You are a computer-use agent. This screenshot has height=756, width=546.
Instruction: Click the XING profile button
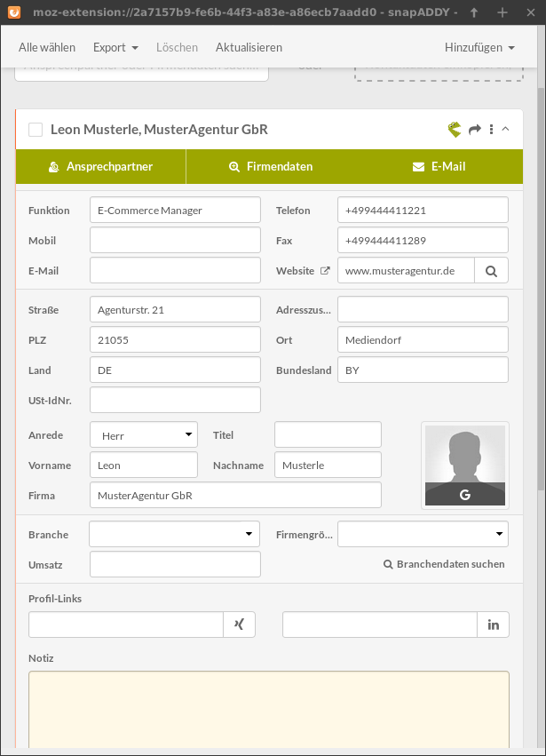239,625
